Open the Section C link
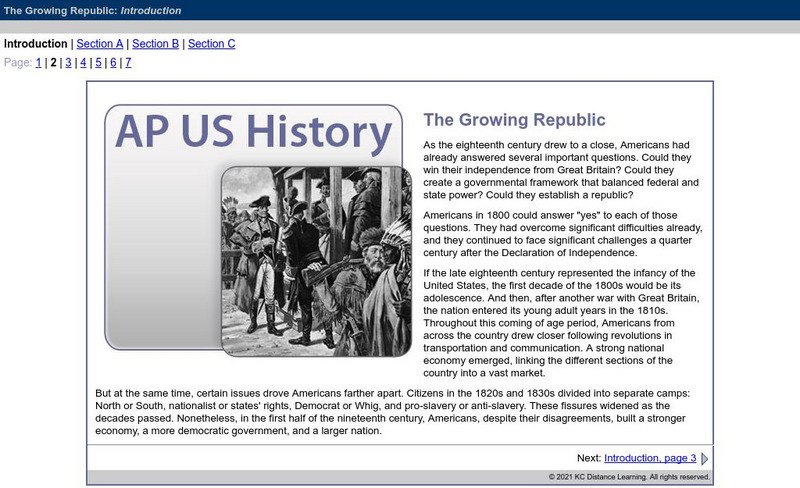This screenshot has width=800, height=488. coord(212,44)
